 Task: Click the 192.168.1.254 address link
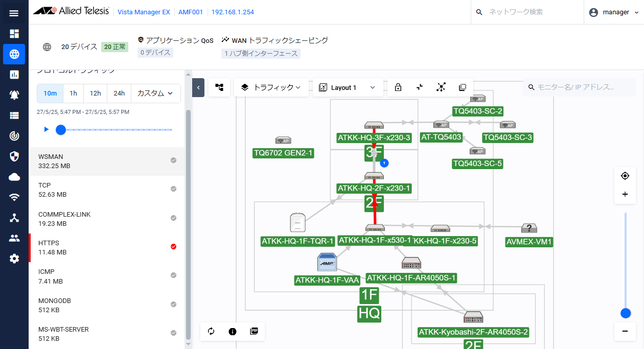[x=233, y=12]
